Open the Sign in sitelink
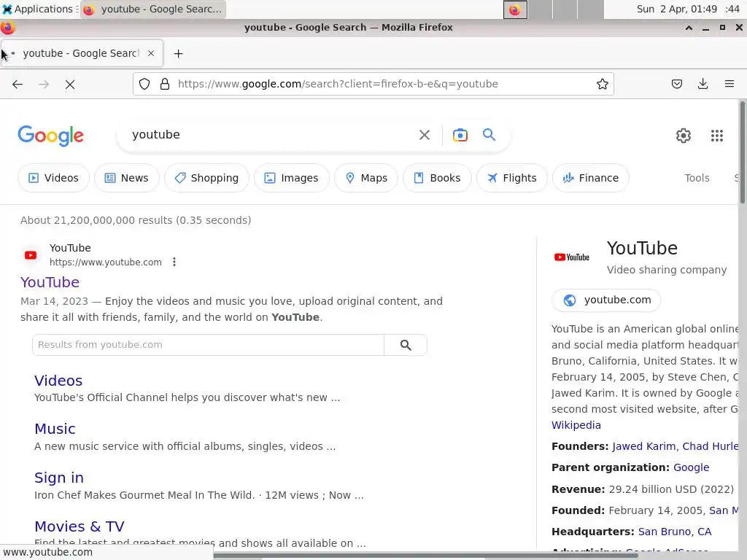Viewport: 747px width, 560px height. pyautogui.click(x=59, y=478)
